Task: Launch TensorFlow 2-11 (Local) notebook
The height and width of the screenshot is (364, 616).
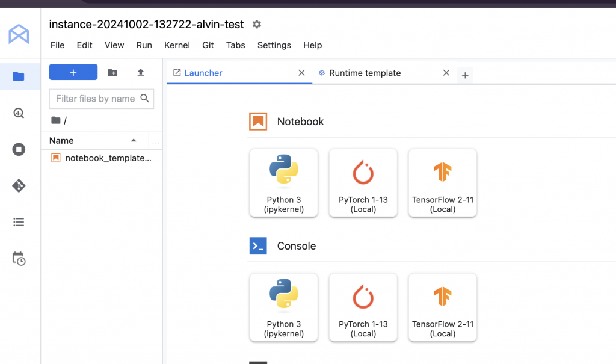Action: click(442, 183)
